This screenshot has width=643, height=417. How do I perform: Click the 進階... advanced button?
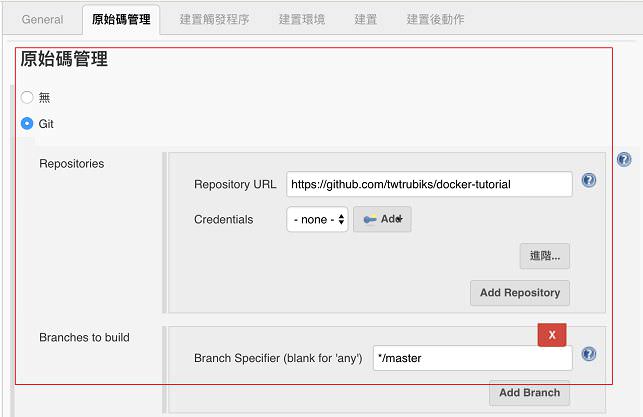pos(545,256)
